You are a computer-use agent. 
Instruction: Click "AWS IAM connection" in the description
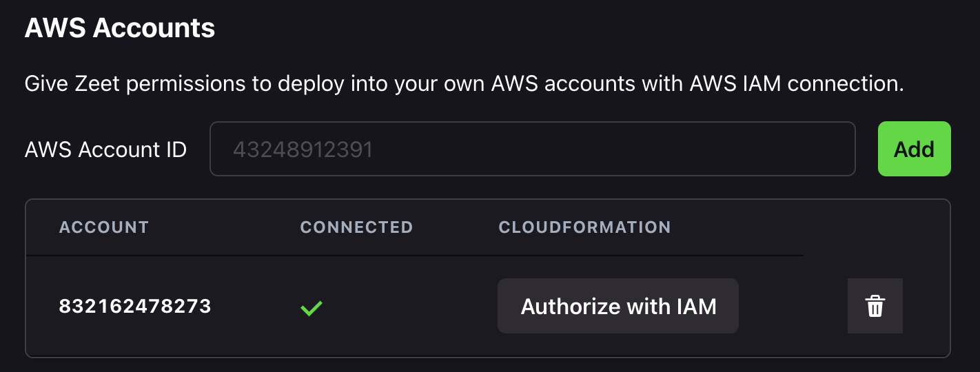tap(784, 84)
